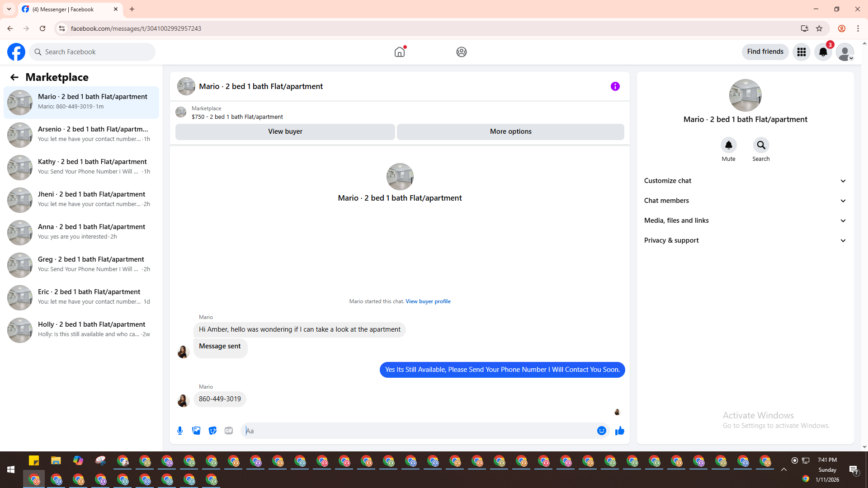Open the Facebook menu grid icon
Viewport: 868px width, 488px height.
pos(802,52)
